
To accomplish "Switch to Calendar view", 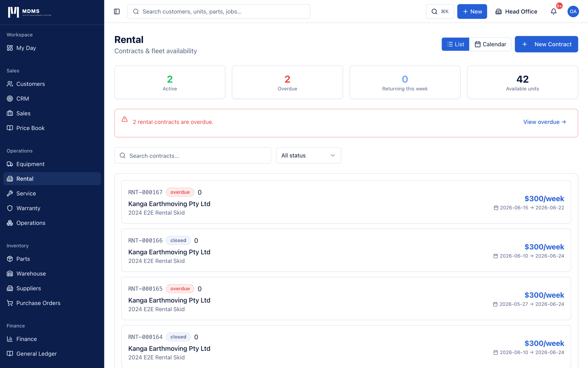I will point(490,44).
